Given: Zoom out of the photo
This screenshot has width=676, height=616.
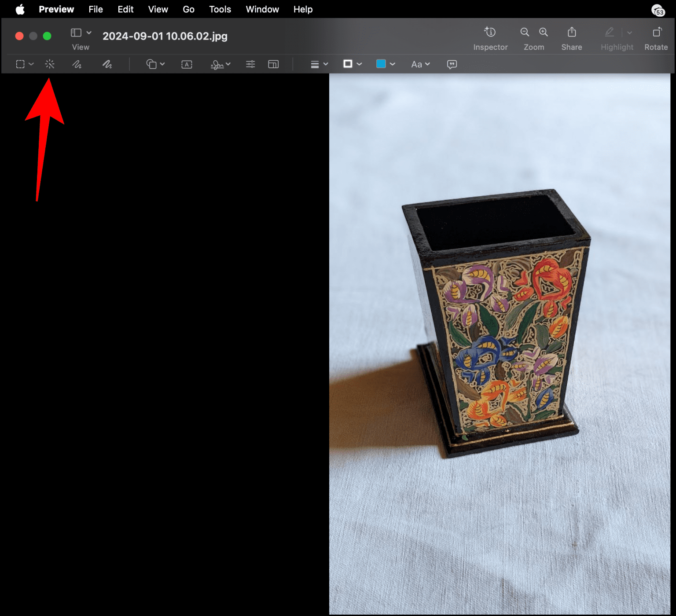Looking at the screenshot, I should pyautogui.click(x=525, y=32).
